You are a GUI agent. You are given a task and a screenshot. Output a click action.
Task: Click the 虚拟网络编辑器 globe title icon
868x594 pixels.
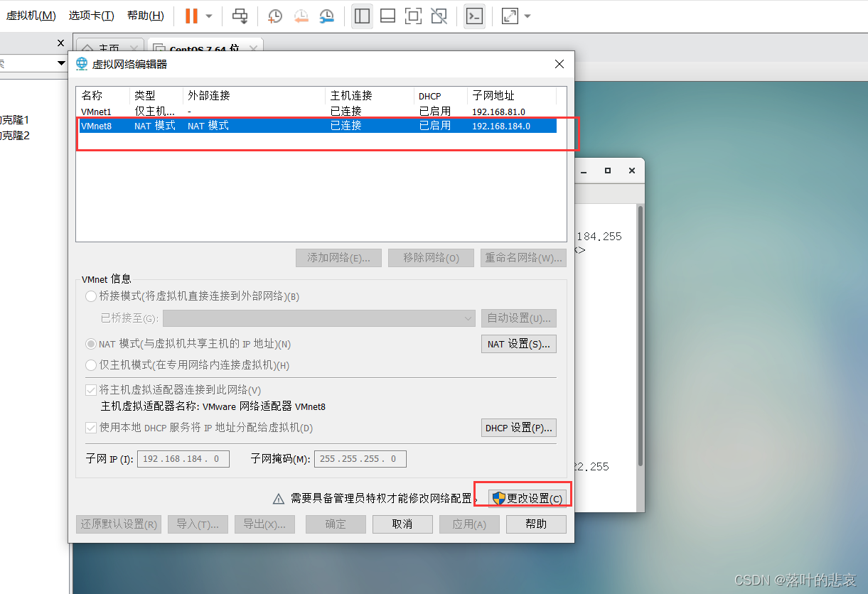pyautogui.click(x=82, y=64)
